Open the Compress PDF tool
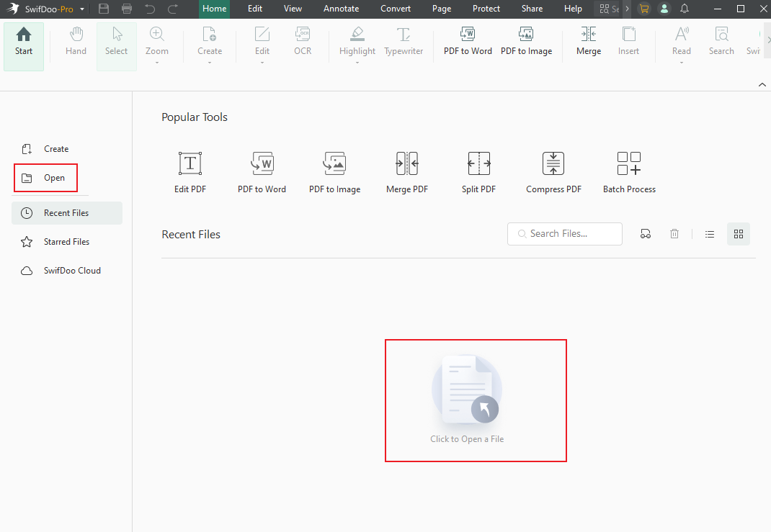The width and height of the screenshot is (771, 532). [x=553, y=171]
